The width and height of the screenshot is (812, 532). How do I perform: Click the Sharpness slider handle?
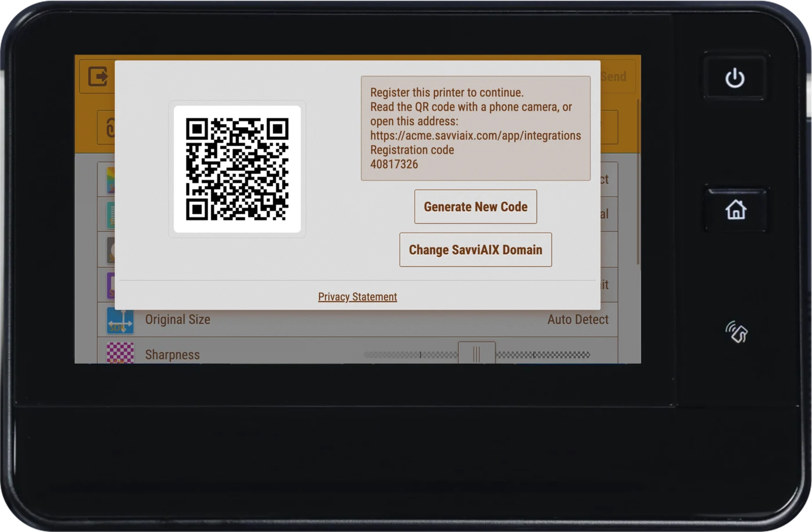(x=477, y=353)
